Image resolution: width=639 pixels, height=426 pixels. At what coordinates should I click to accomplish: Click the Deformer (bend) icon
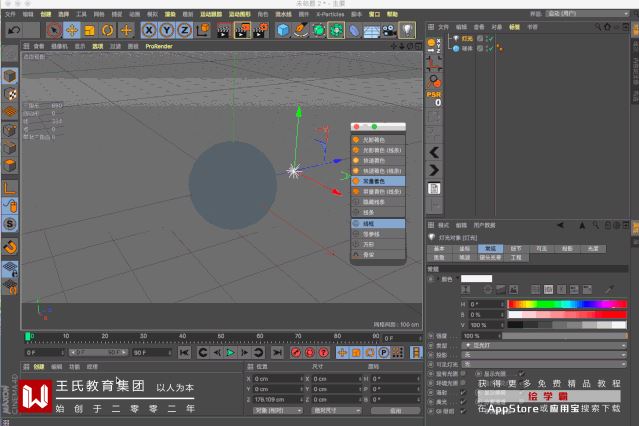tap(354, 31)
